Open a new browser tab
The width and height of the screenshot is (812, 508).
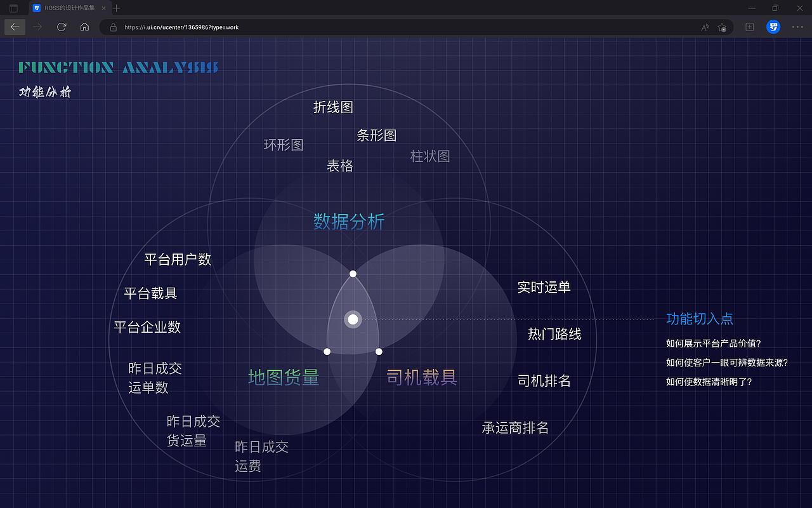pos(115,8)
